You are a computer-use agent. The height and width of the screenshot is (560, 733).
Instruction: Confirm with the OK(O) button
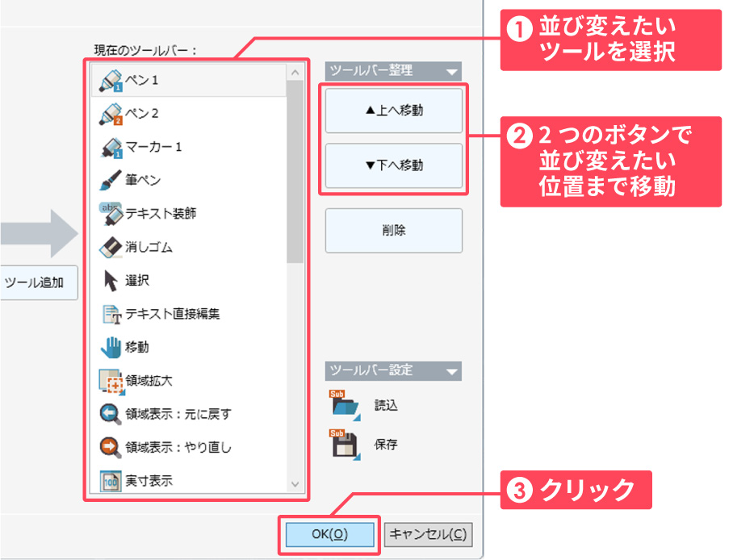(x=329, y=534)
